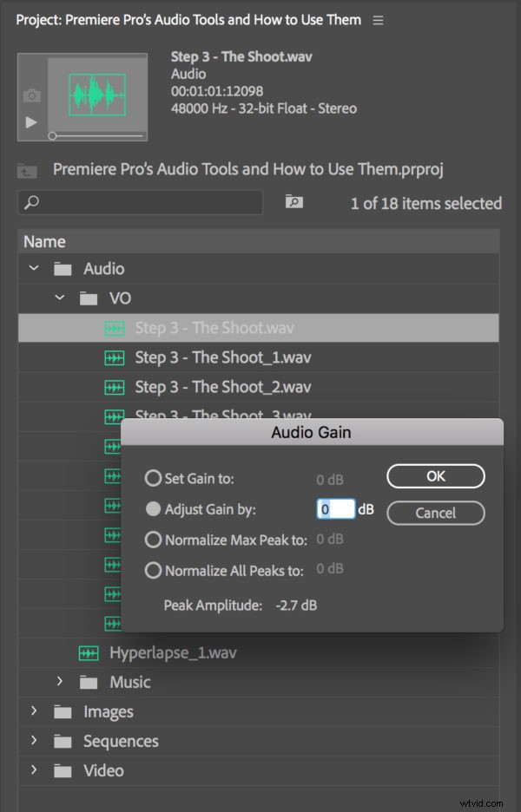Confirm the gain change with OK
This screenshot has width=521, height=812.
pos(435,475)
